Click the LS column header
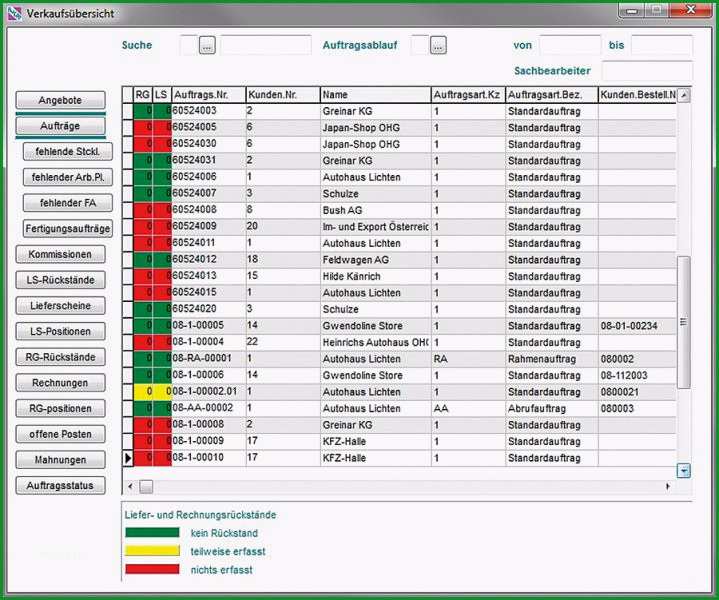The image size is (719, 600). point(161,95)
